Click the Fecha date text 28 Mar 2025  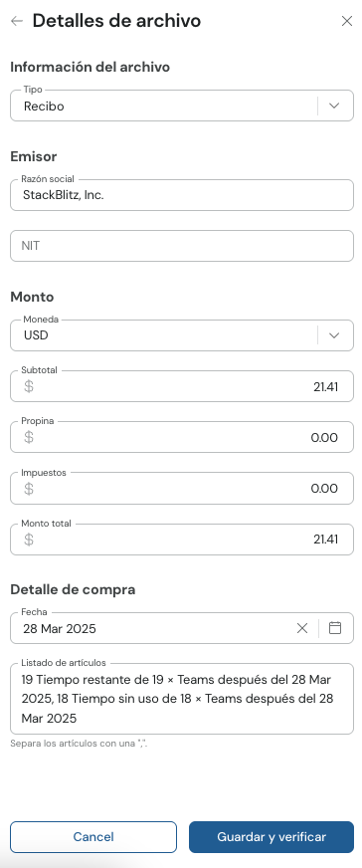click(59, 629)
